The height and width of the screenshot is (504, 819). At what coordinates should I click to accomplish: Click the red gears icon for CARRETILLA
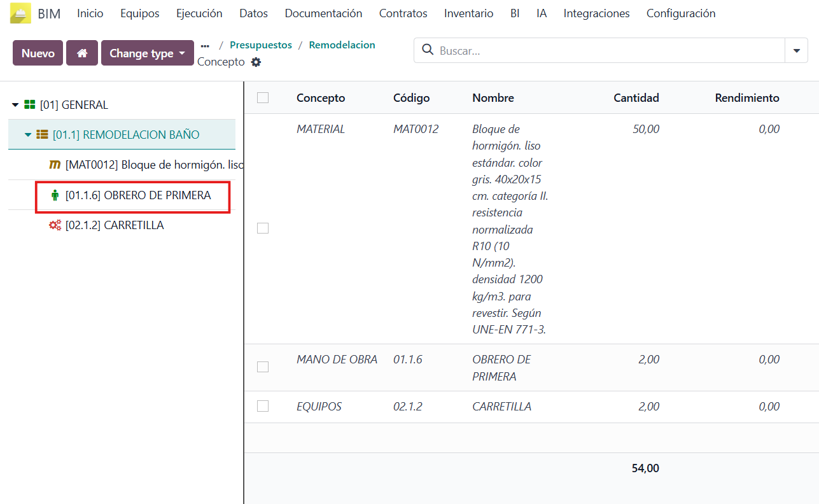coord(55,225)
